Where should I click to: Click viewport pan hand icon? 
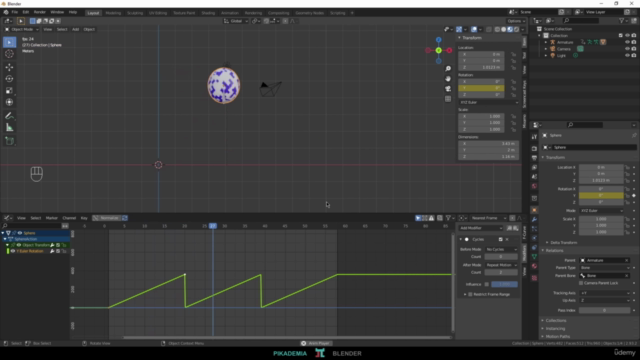(448, 79)
